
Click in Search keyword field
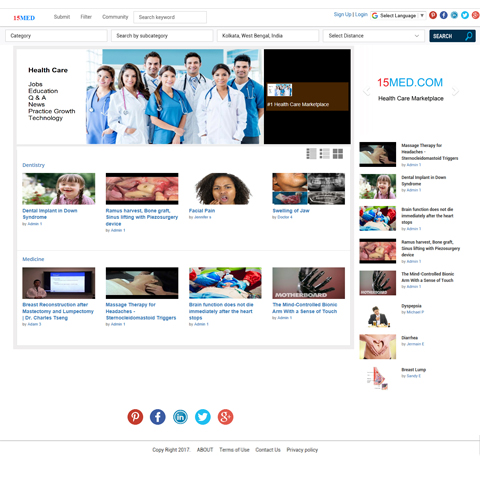pos(170,17)
